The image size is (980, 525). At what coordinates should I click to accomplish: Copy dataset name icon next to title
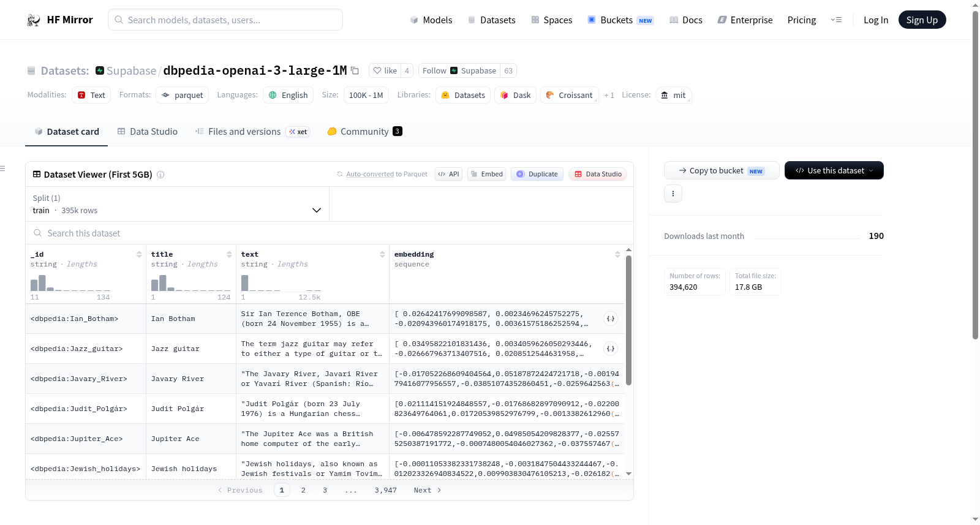(x=355, y=70)
